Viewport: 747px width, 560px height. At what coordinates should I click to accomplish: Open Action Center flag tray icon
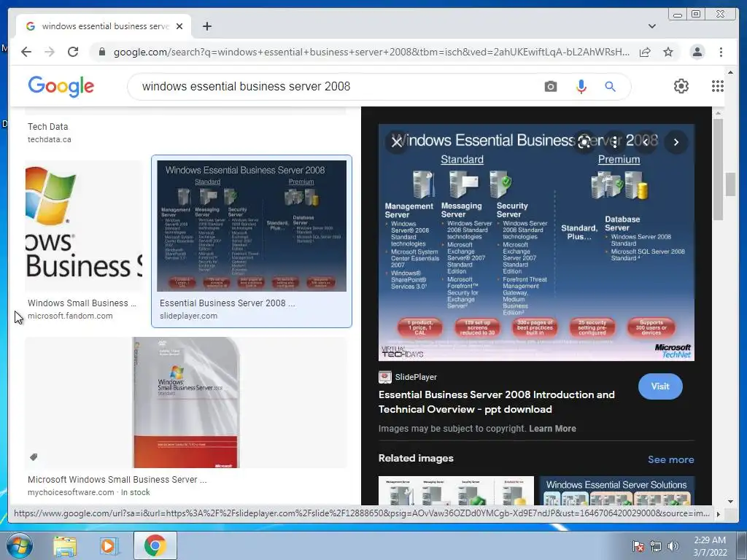coord(638,546)
